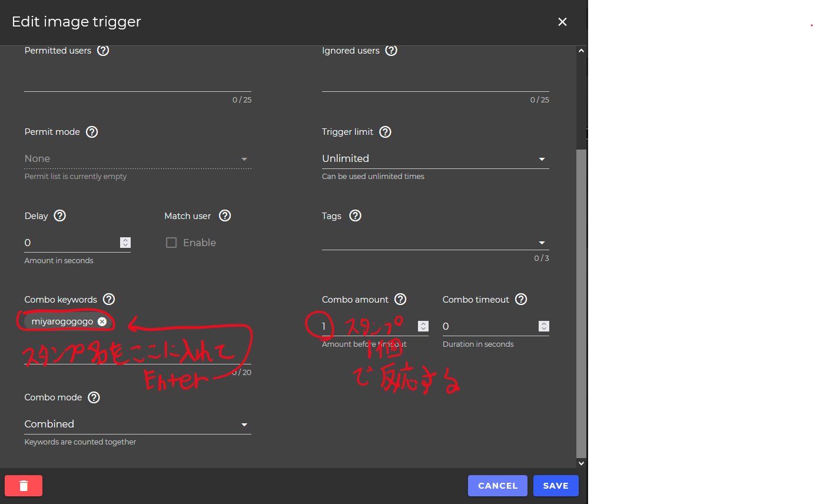The image size is (813, 504).
Task: Open the Trigger limit dropdown
Action: [x=436, y=159]
